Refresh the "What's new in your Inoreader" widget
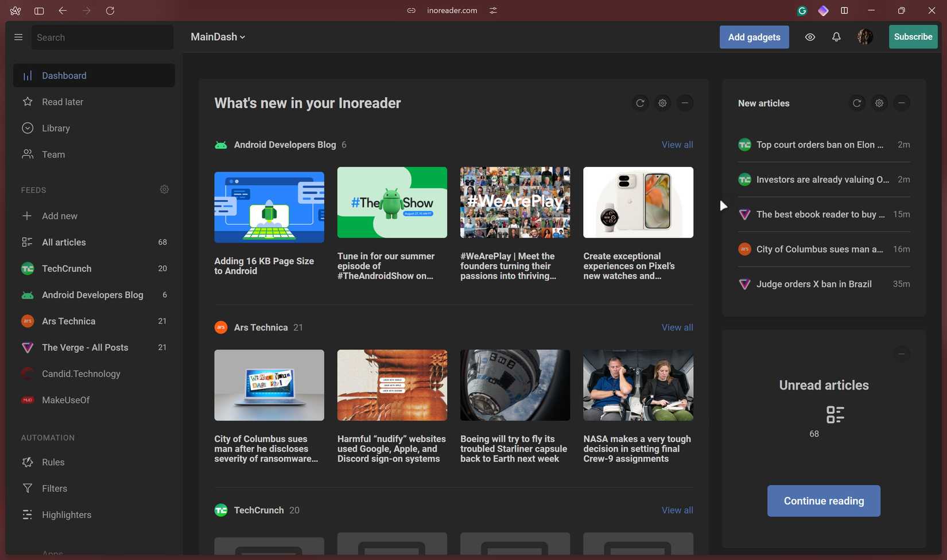The image size is (947, 560). tap(640, 103)
